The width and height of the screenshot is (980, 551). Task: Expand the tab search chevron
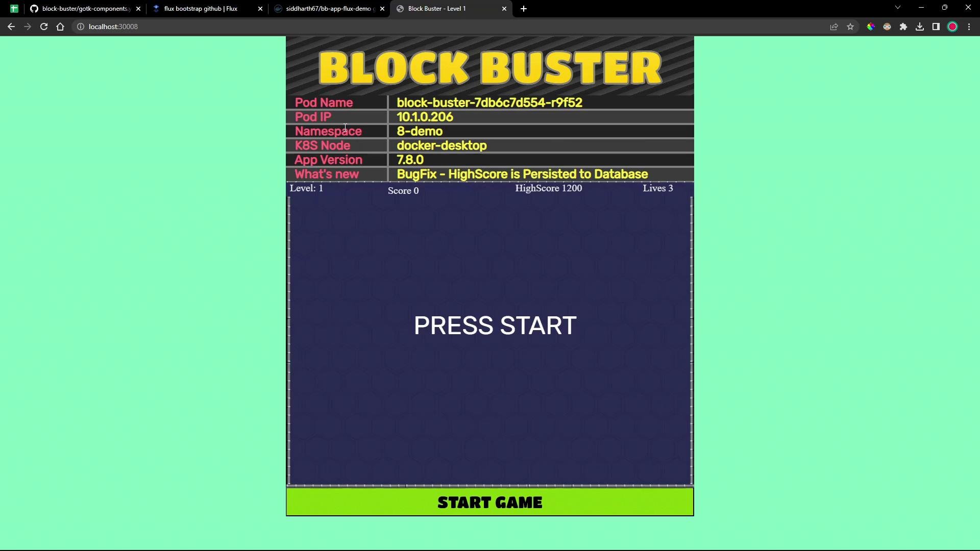[898, 7]
